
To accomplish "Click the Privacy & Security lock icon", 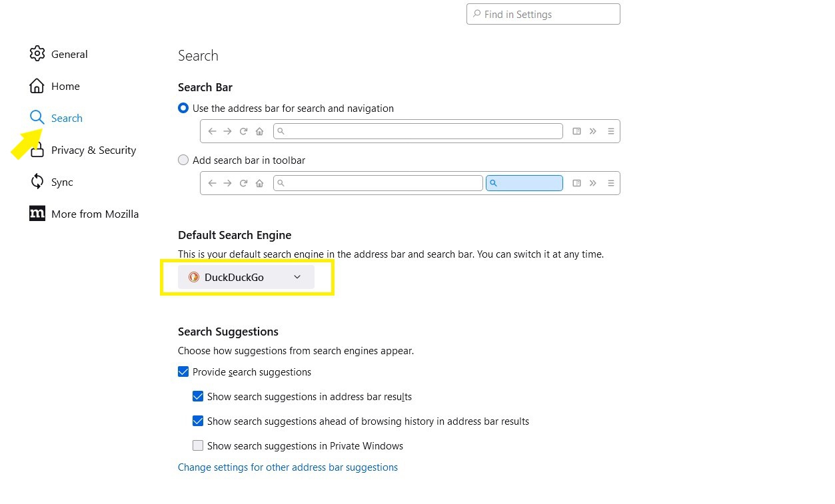I will (37, 152).
